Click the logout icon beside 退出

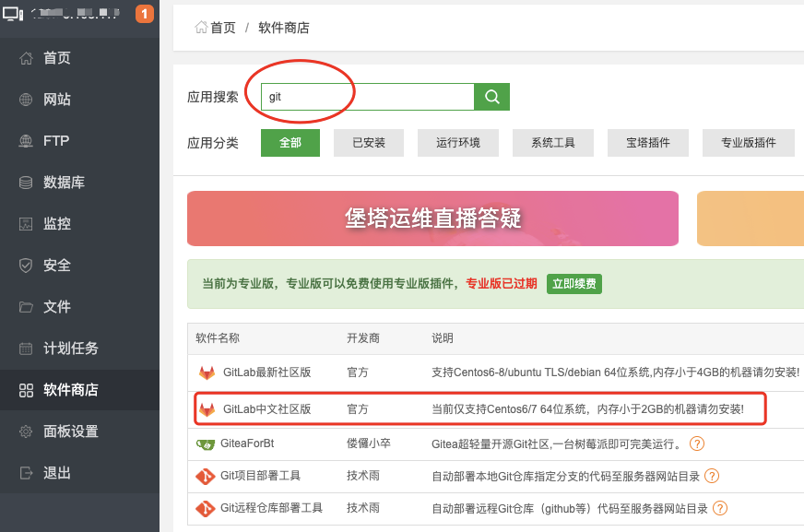point(26,473)
